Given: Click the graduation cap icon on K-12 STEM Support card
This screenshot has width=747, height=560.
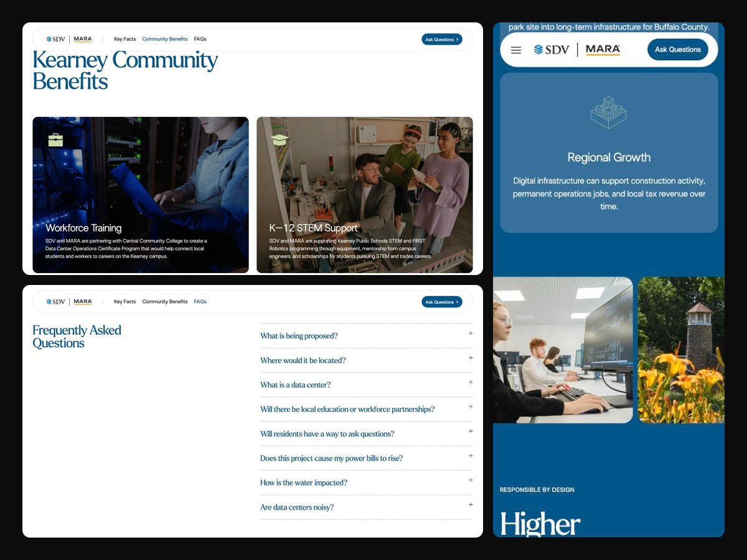Looking at the screenshot, I should click(x=280, y=140).
